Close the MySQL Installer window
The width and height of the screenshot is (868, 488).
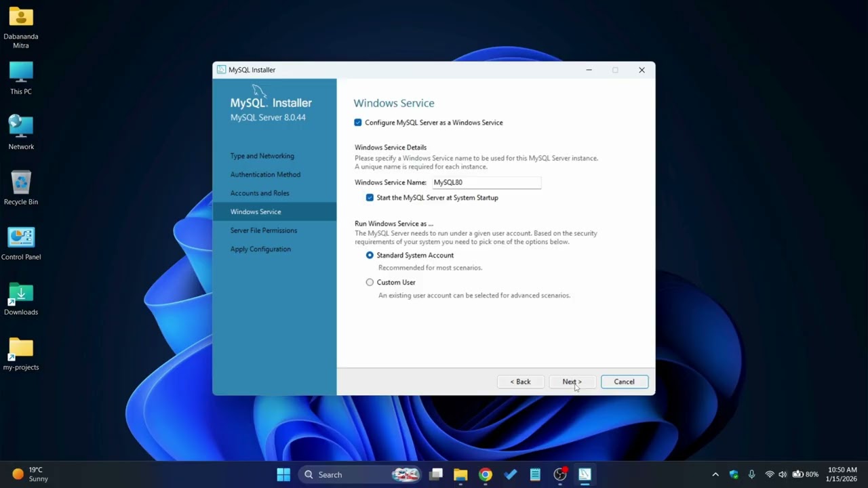point(642,70)
